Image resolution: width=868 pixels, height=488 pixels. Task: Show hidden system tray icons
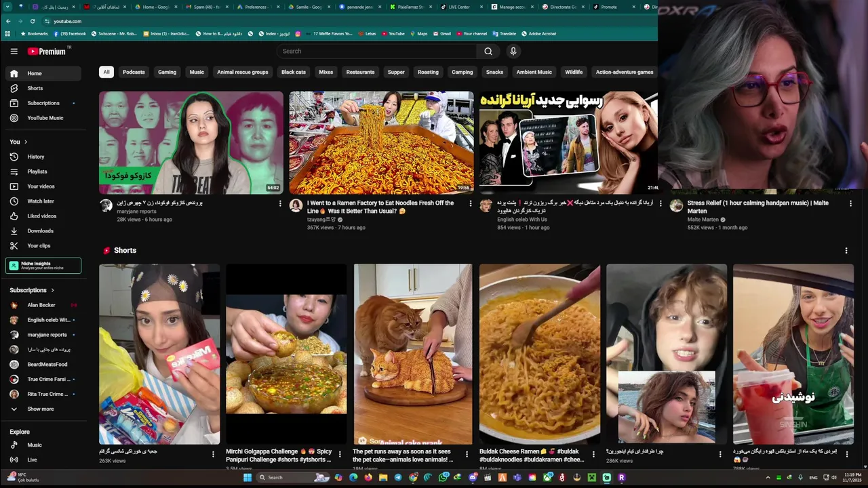pyautogui.click(x=768, y=478)
